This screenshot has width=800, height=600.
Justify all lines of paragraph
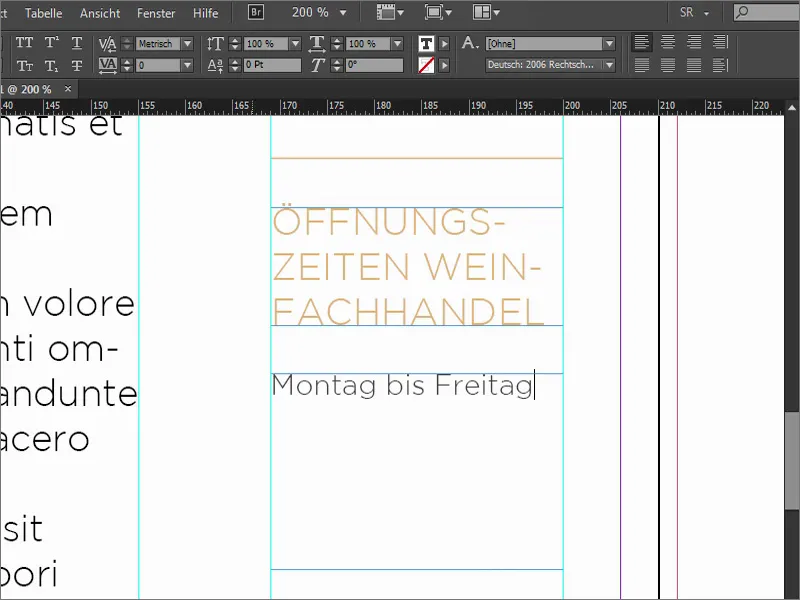tap(694, 65)
